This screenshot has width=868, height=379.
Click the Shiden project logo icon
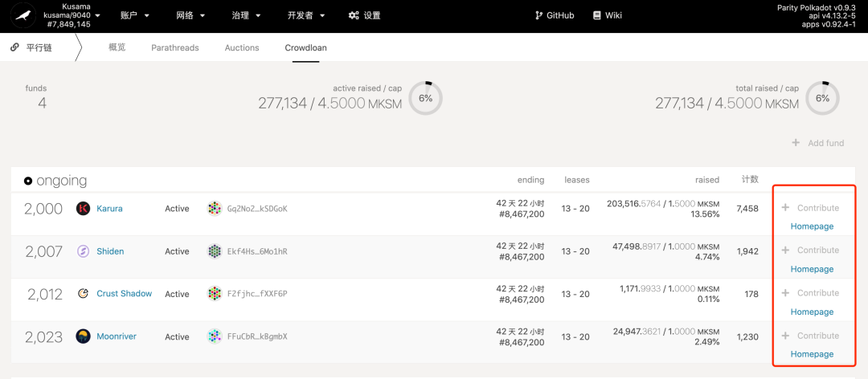pos(83,251)
